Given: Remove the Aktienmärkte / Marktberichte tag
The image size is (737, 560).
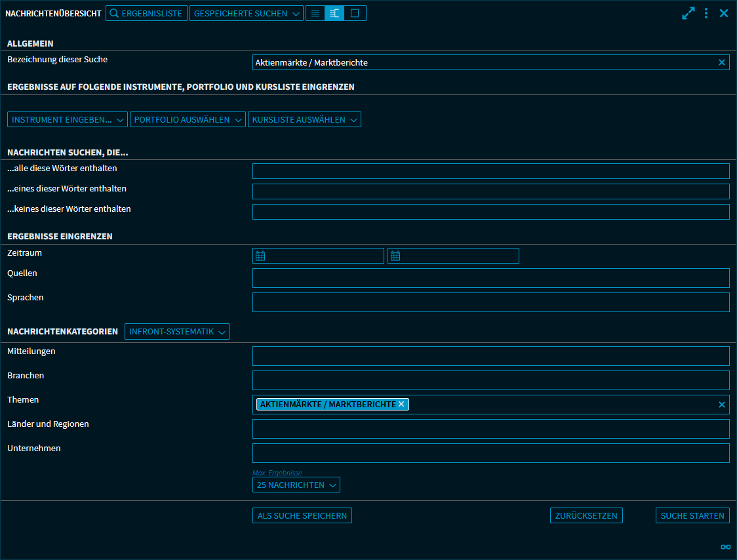Looking at the screenshot, I should (x=401, y=404).
